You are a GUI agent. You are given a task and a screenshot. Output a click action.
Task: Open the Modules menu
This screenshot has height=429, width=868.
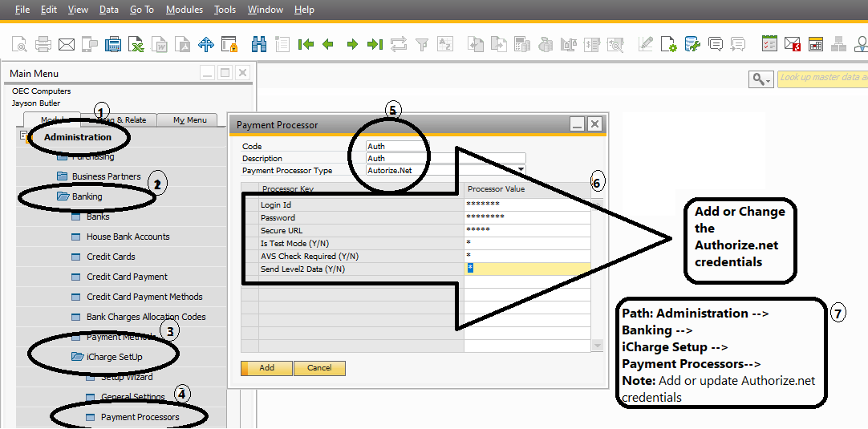click(185, 10)
